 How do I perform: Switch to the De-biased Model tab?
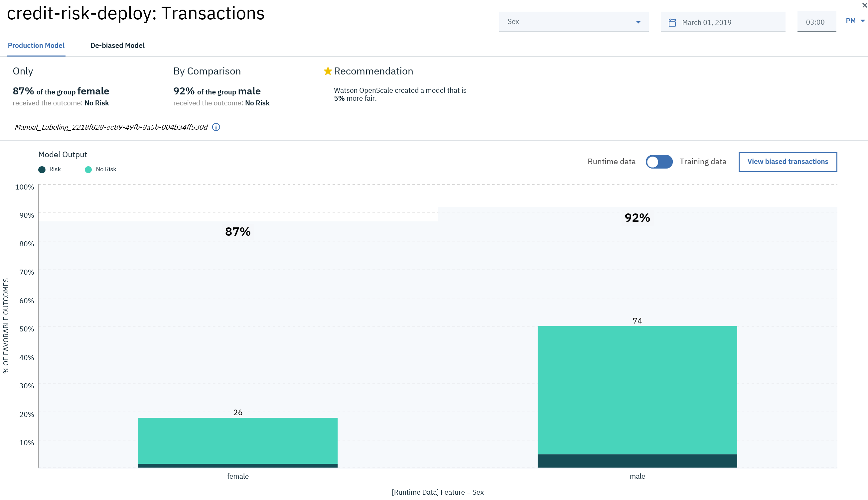(x=117, y=45)
